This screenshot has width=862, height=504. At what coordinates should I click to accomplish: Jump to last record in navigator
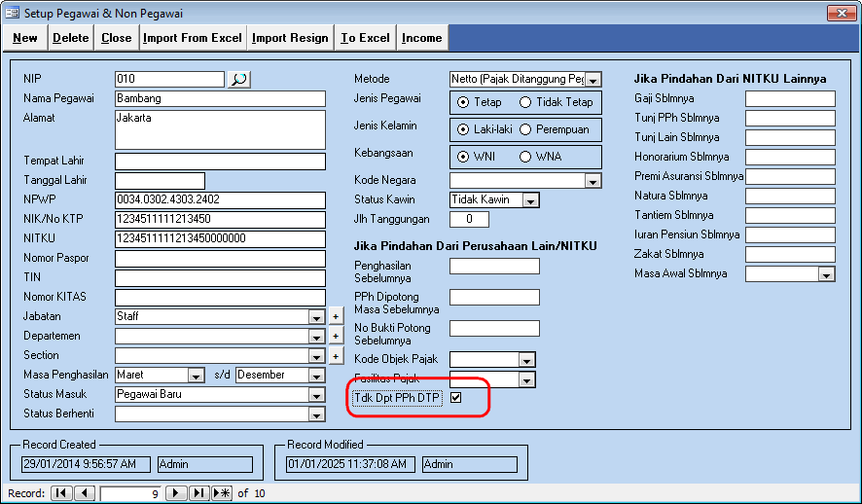pos(198,493)
